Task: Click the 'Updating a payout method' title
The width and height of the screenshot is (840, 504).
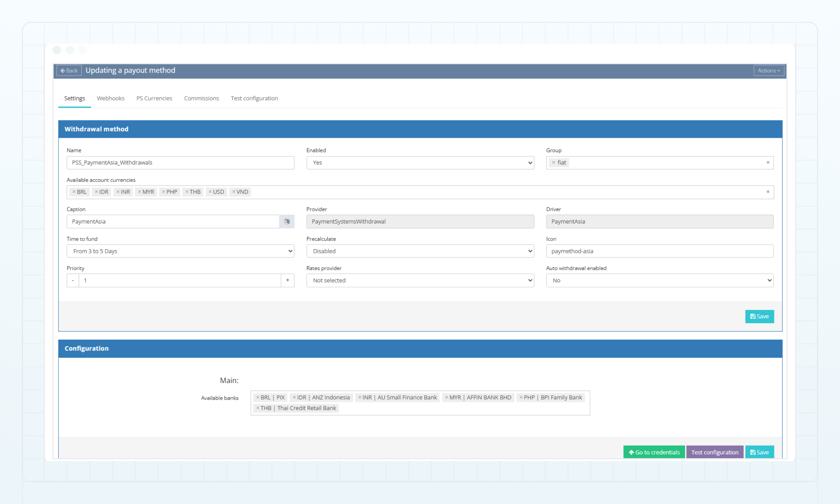Action: point(130,70)
